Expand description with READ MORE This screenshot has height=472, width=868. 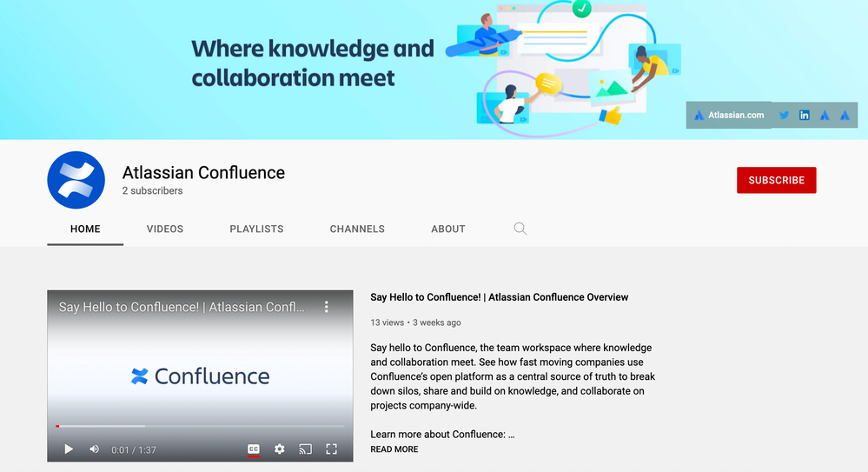[x=394, y=449]
